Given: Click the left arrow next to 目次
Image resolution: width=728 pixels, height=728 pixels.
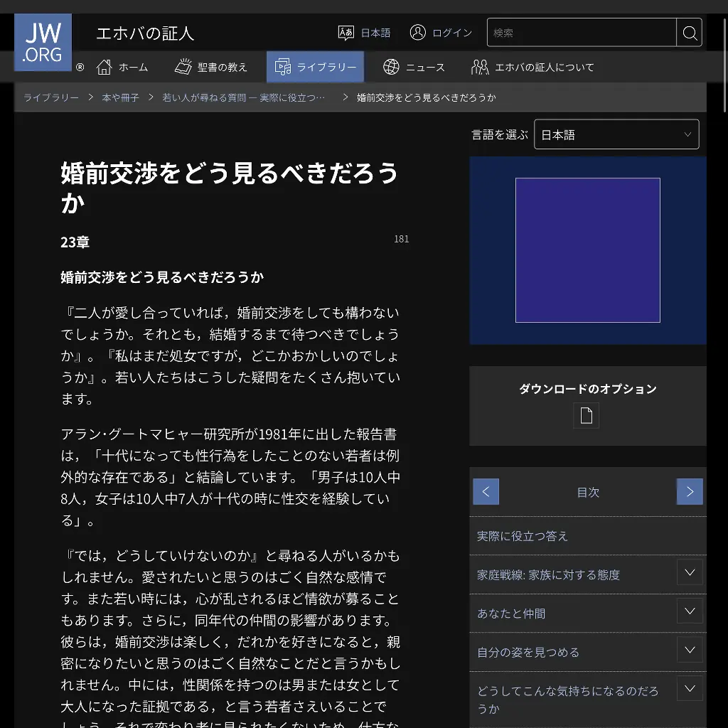Looking at the screenshot, I should tap(486, 491).
